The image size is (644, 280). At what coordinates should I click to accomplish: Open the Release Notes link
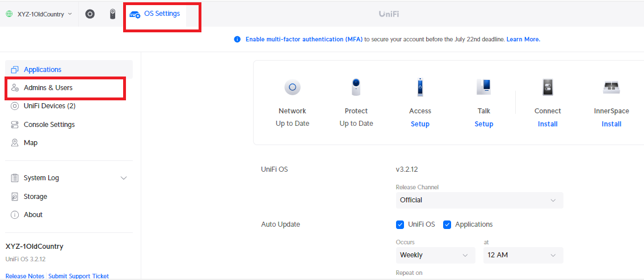point(24,276)
